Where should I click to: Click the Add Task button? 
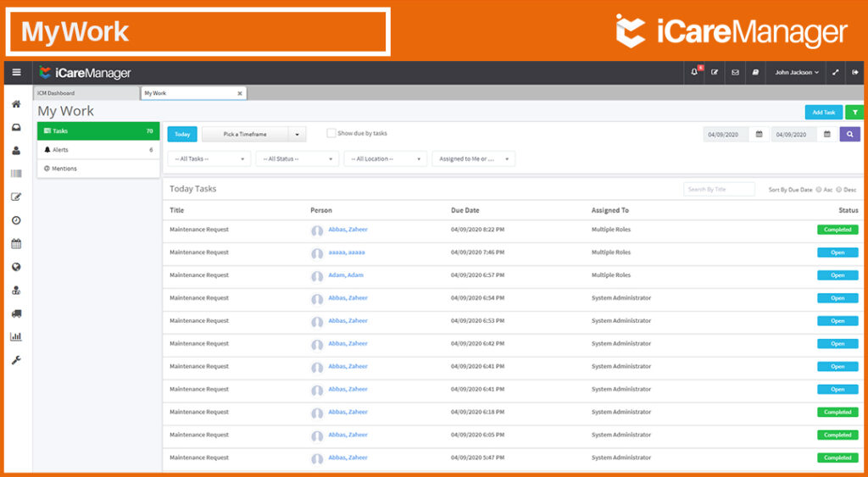coord(824,113)
